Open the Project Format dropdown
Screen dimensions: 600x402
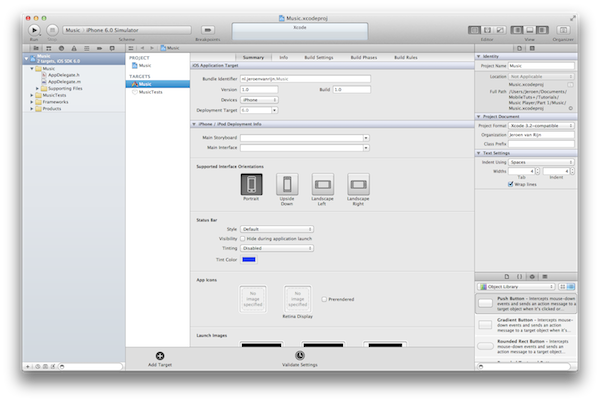pos(541,126)
